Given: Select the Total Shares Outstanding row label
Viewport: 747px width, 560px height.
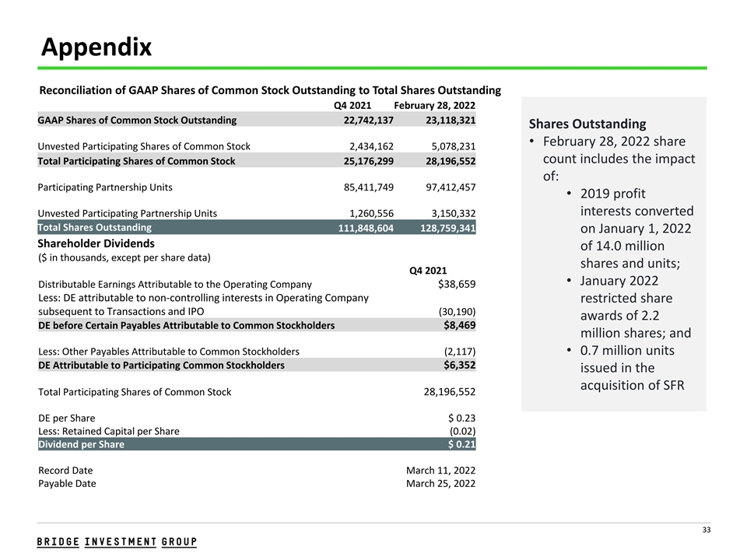Looking at the screenshot, I should (95, 228).
